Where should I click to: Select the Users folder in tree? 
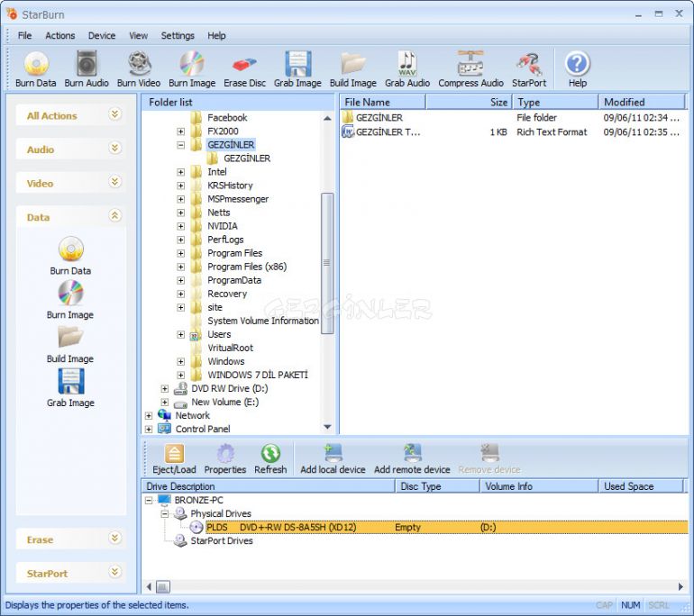click(219, 335)
